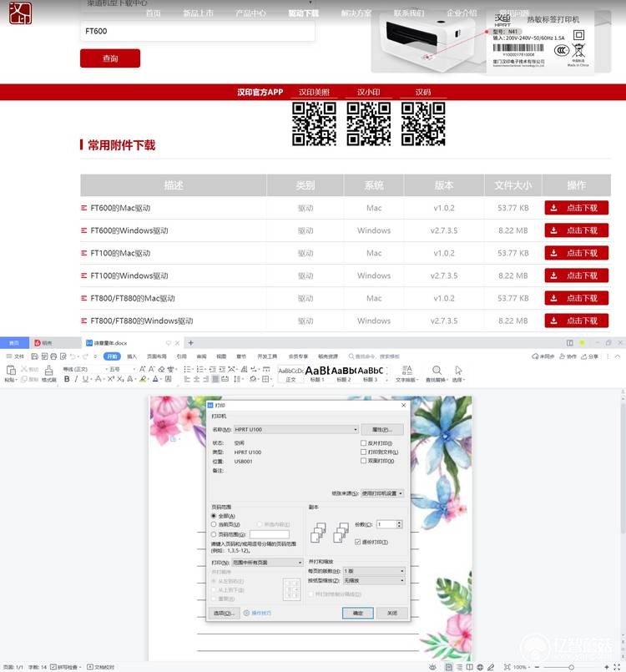Toggle the collate copies checkbox
Viewport: 626px width, 672px height.
click(x=357, y=542)
